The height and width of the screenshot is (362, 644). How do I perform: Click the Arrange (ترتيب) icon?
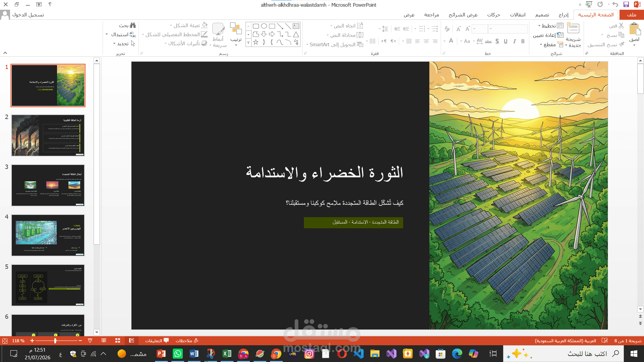click(236, 28)
